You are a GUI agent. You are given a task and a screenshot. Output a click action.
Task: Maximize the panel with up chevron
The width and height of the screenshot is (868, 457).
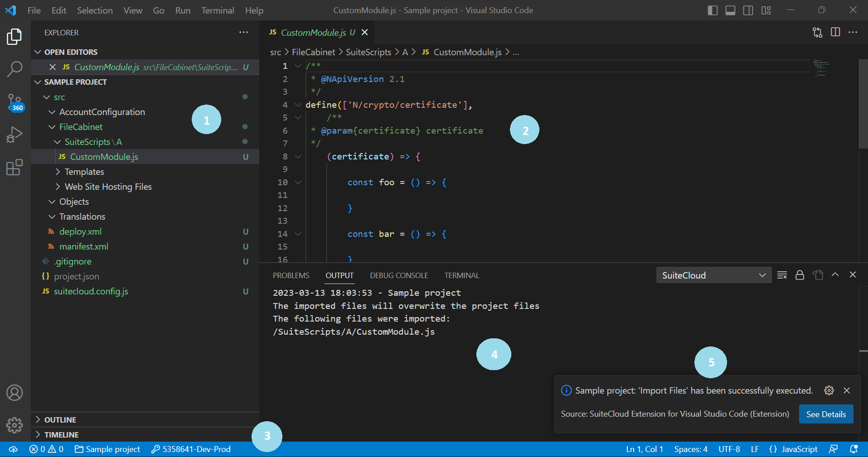(835, 274)
